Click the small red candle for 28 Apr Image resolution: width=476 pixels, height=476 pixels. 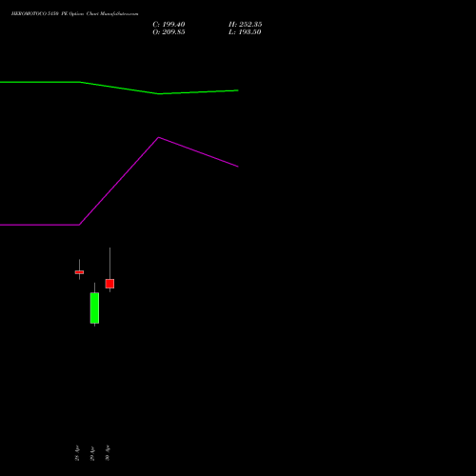79,272
